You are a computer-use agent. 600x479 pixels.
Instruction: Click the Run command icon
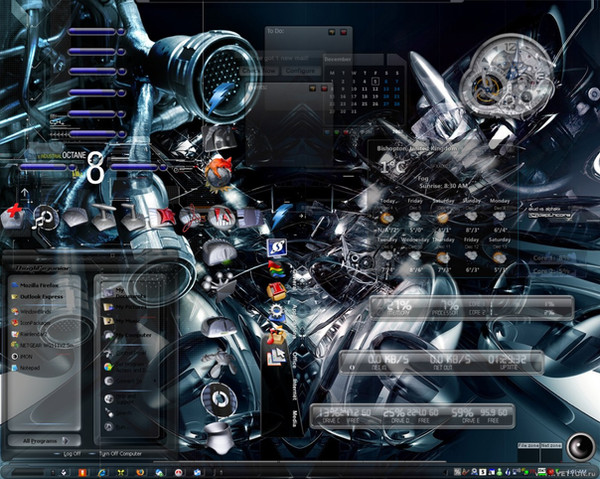[109, 426]
